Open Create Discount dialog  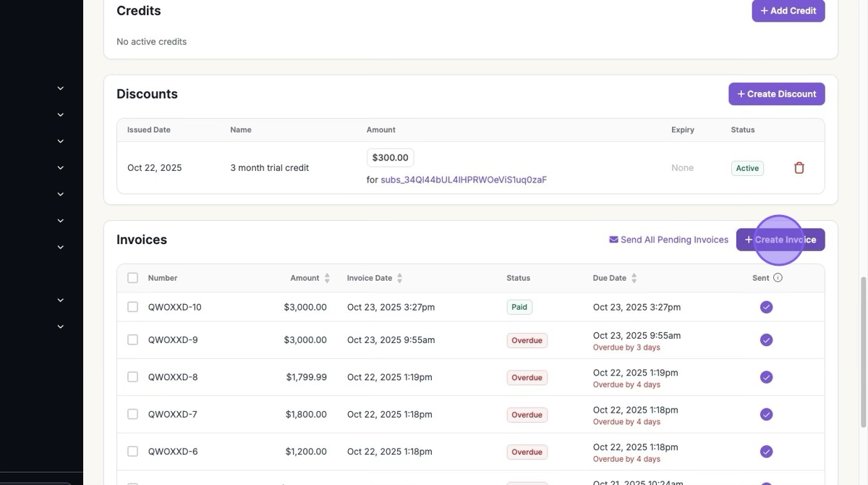click(x=776, y=94)
